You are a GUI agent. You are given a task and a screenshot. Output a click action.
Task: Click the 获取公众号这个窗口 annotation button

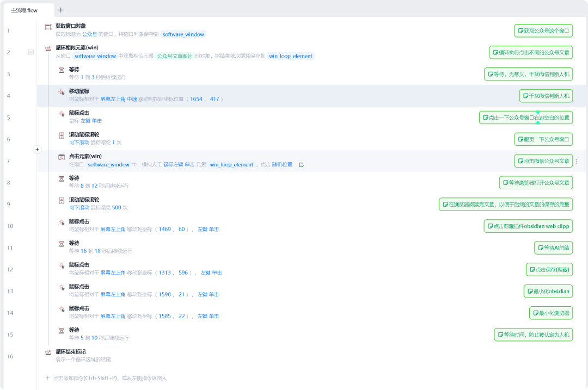(x=542, y=30)
